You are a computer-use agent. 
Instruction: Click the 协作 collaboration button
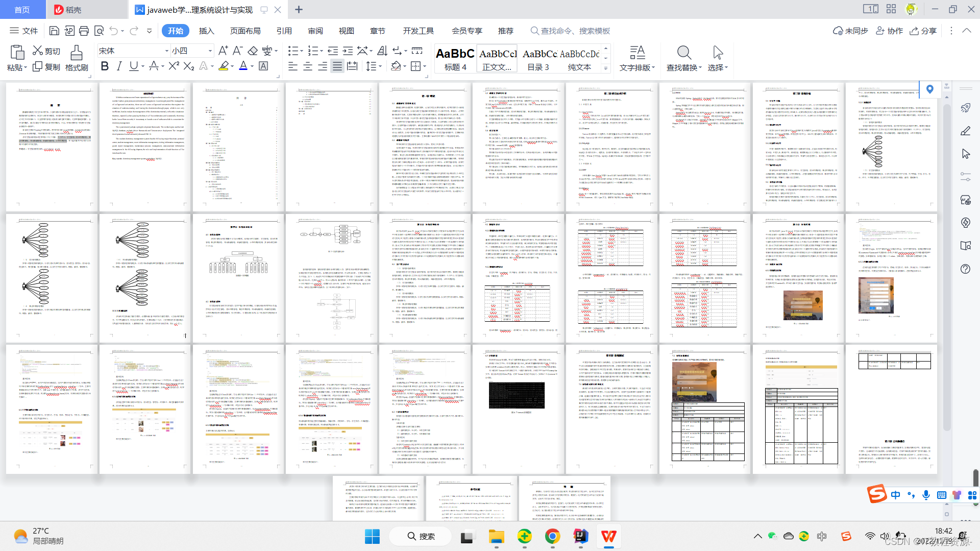(889, 31)
